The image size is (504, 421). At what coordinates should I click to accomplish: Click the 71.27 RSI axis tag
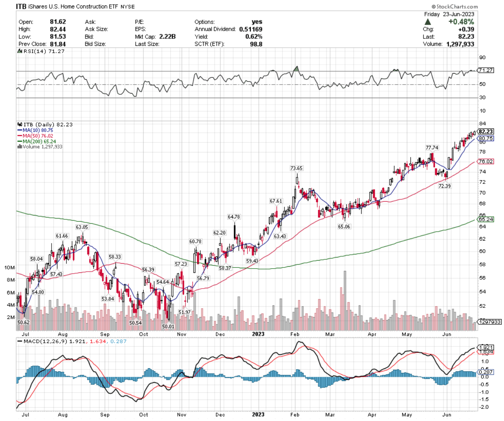click(x=486, y=70)
